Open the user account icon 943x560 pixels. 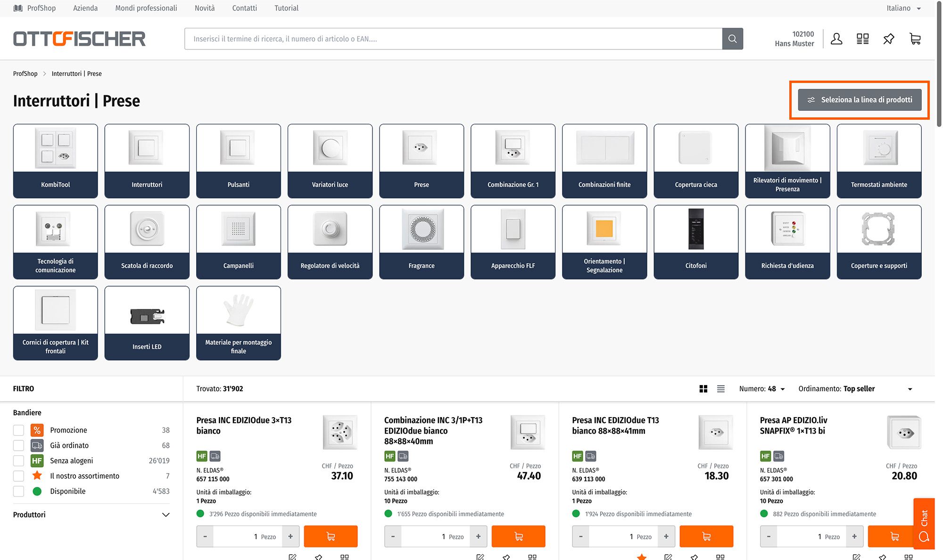tap(836, 39)
